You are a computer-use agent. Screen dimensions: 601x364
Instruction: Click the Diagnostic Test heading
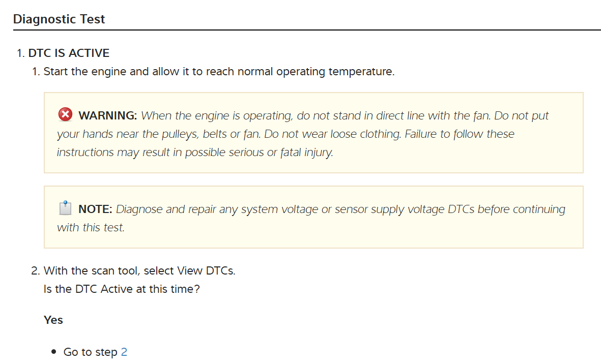click(59, 19)
